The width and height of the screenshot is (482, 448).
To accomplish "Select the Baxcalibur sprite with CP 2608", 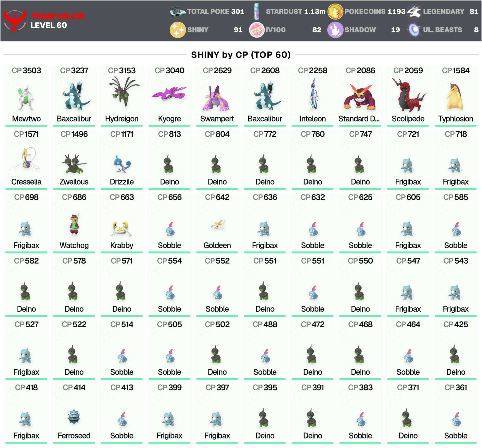I will tap(267, 95).
